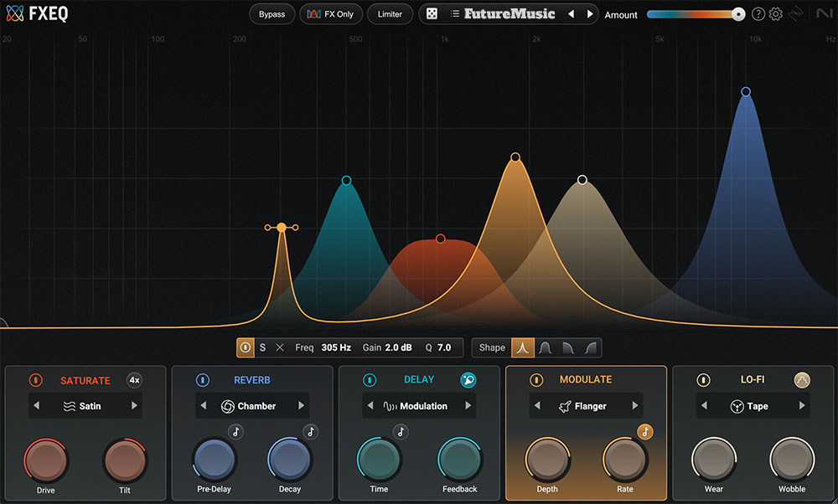Screen dimensions: 838x504
Task: Enable the Limiter
Action: pyautogui.click(x=390, y=13)
